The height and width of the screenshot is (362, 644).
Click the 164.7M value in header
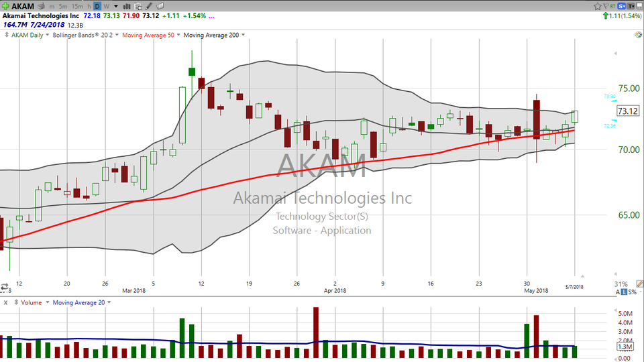pyautogui.click(x=15, y=25)
